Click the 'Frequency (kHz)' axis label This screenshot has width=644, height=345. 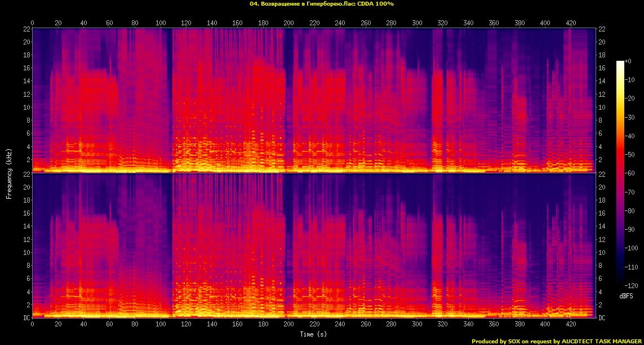[8, 174]
